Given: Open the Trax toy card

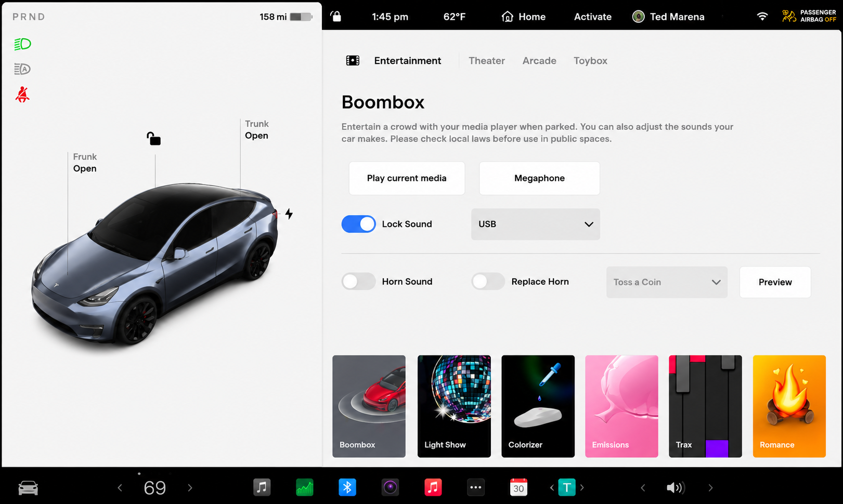Looking at the screenshot, I should point(705,406).
